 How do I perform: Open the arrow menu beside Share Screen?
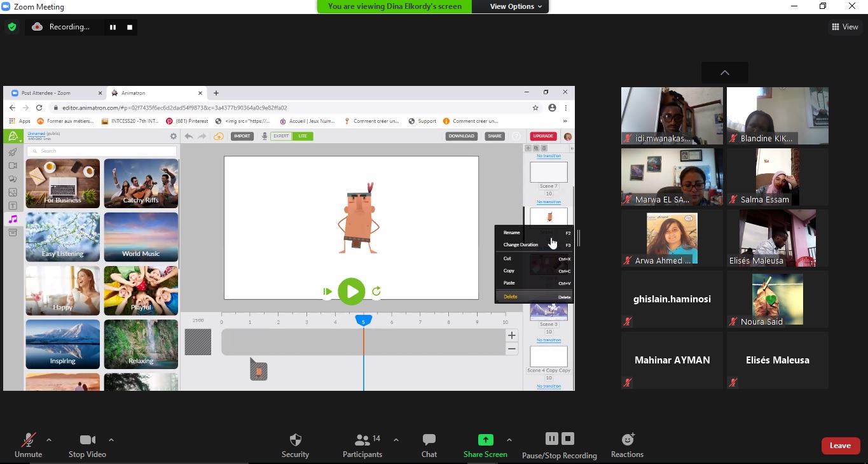pyautogui.click(x=509, y=440)
